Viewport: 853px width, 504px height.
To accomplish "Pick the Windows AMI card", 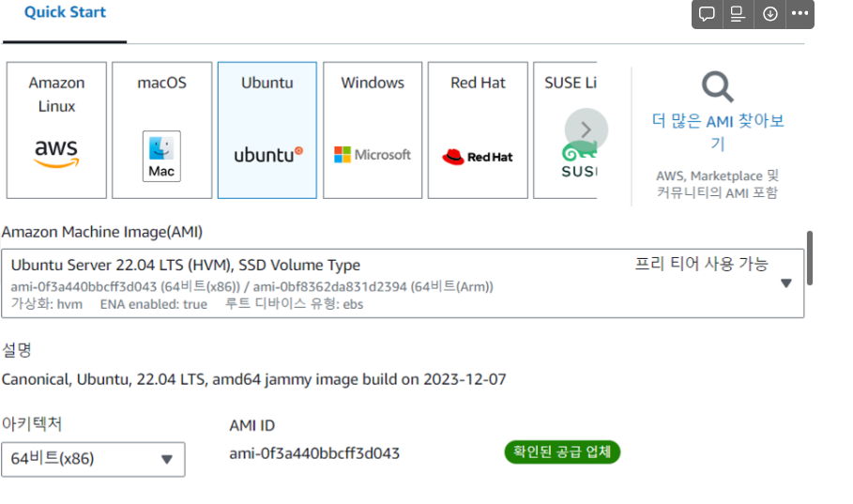I will pos(373,130).
